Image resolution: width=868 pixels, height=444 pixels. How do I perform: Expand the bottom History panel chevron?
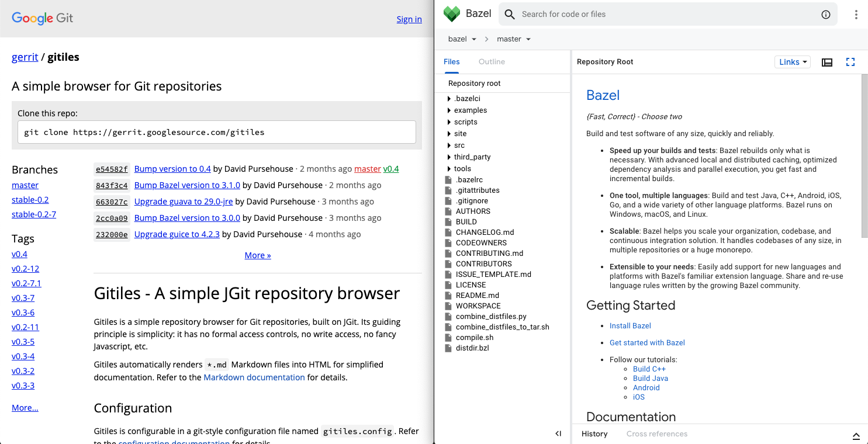coord(856,435)
